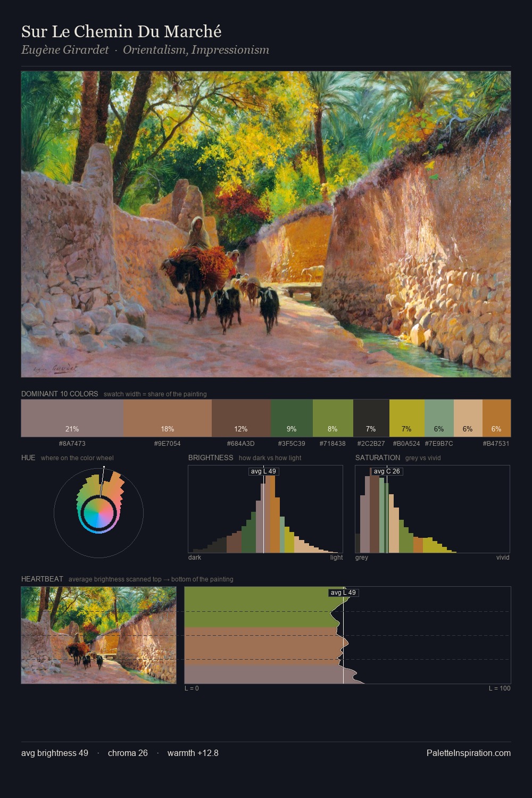
Task: Select the 21% swatch #8A7473
Action: click(x=72, y=418)
